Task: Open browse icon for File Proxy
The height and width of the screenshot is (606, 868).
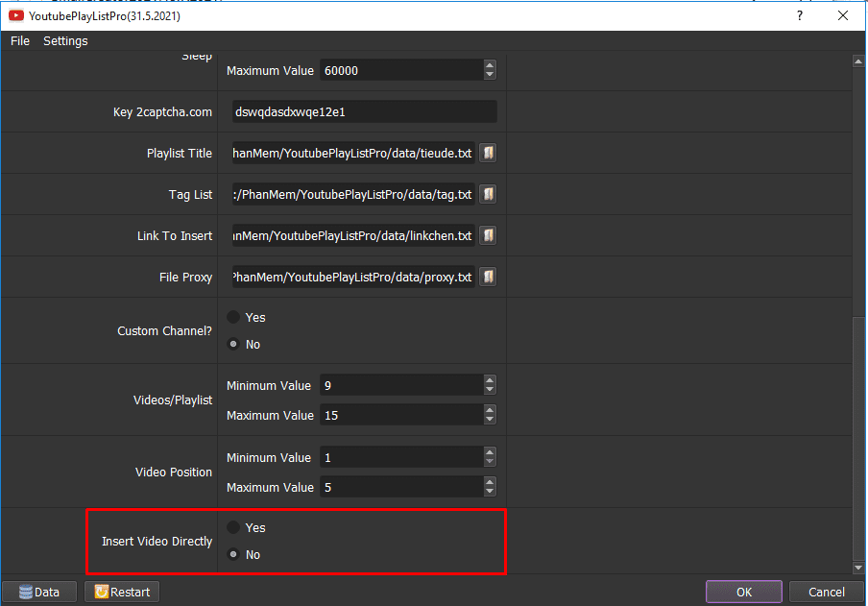Action: tap(488, 277)
